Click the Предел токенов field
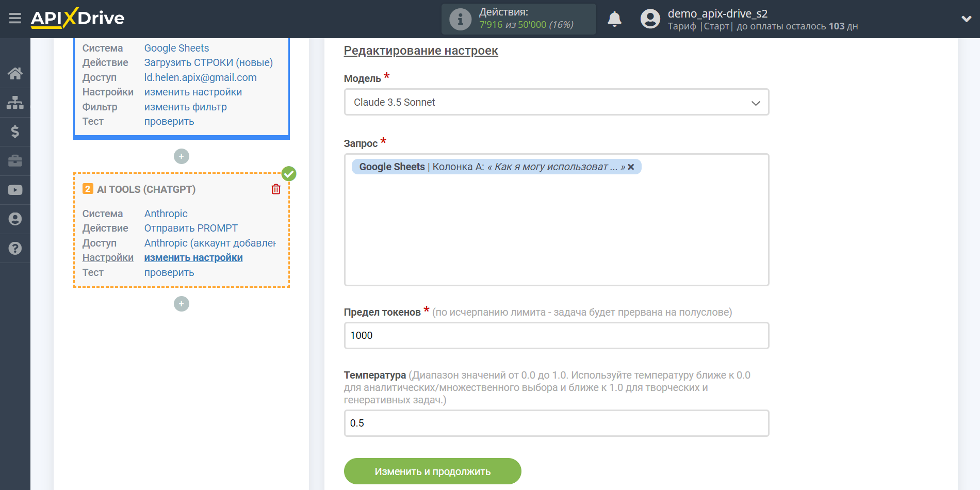 (557, 336)
